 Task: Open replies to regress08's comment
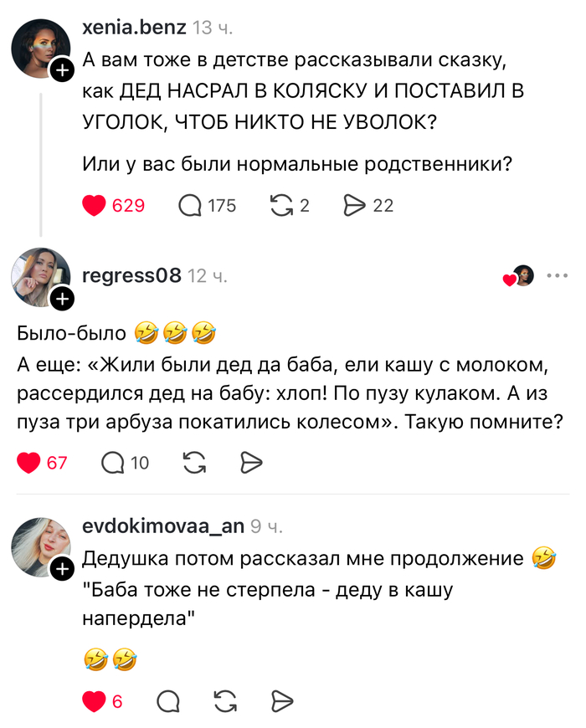click(112, 462)
